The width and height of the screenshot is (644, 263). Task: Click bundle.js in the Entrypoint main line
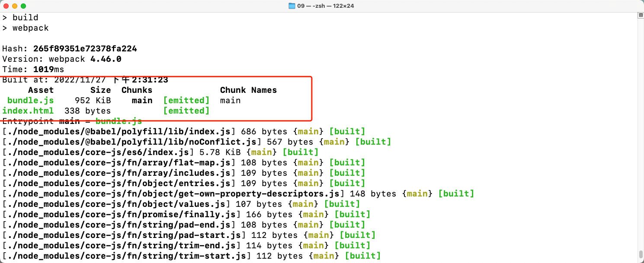coord(119,121)
